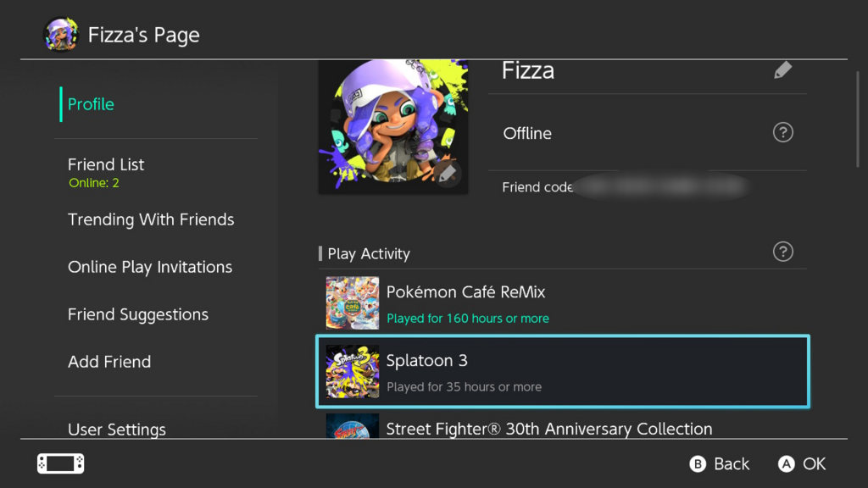Open Online Play Invitations
This screenshot has height=488, width=868.
pyautogui.click(x=150, y=267)
